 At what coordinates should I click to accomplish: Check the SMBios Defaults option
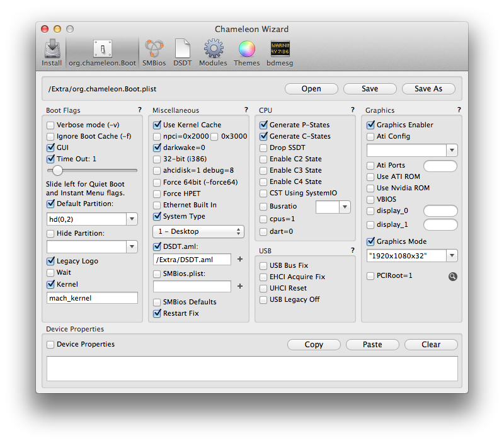click(x=157, y=302)
